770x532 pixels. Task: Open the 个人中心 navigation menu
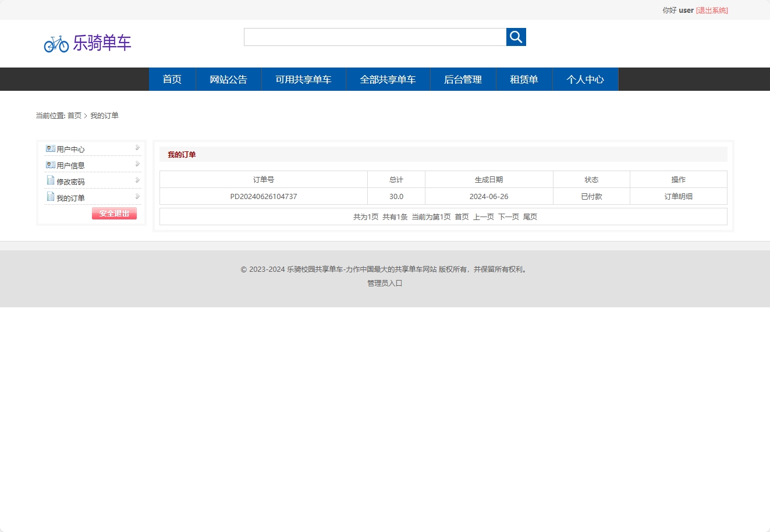click(x=586, y=79)
